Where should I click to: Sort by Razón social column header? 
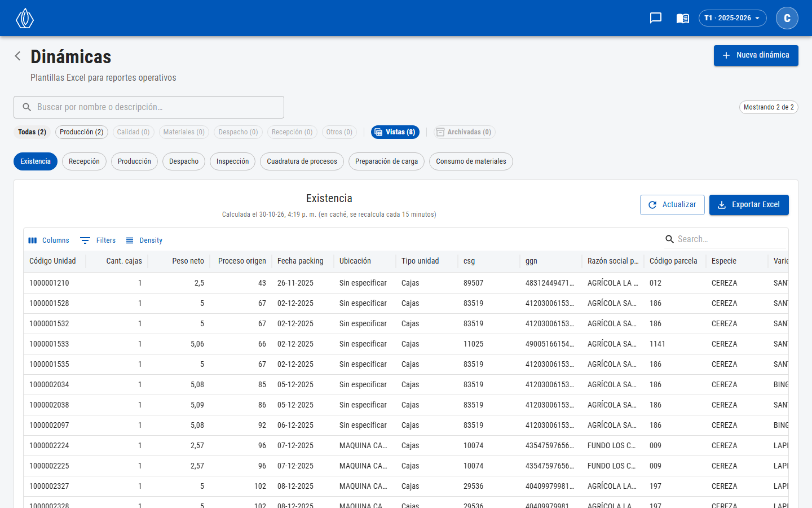click(613, 261)
